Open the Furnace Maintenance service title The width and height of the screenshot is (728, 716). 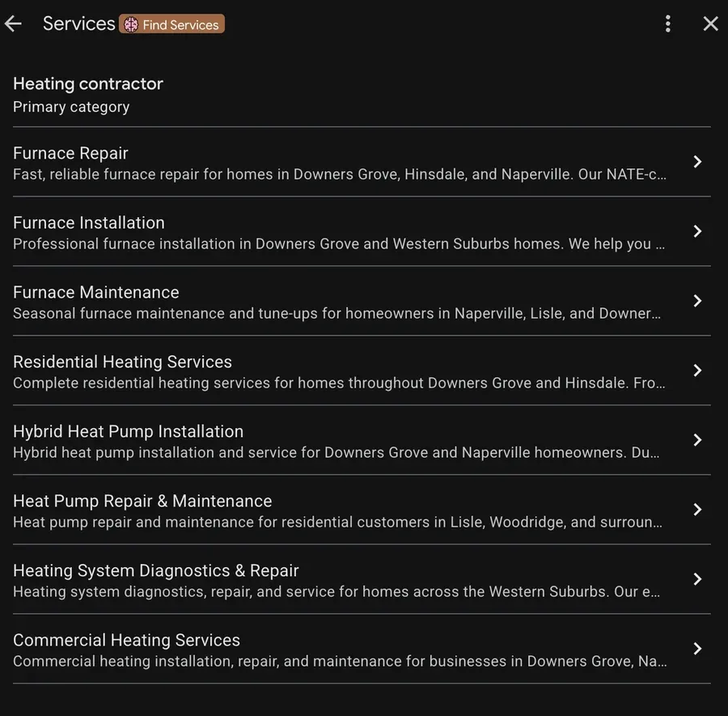tap(96, 293)
